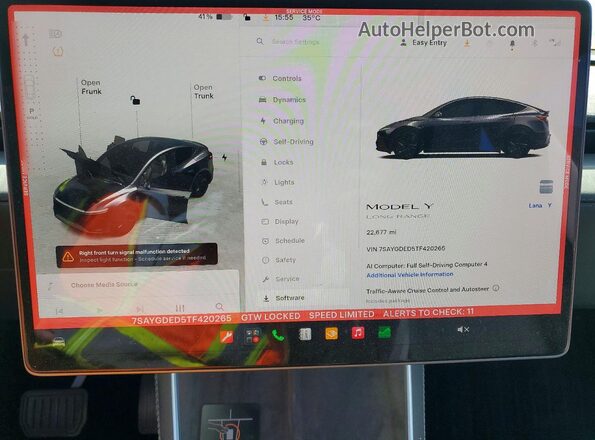The image size is (595, 440).
Task: Tap the orange download icon beside the clock
Action: (x=266, y=17)
